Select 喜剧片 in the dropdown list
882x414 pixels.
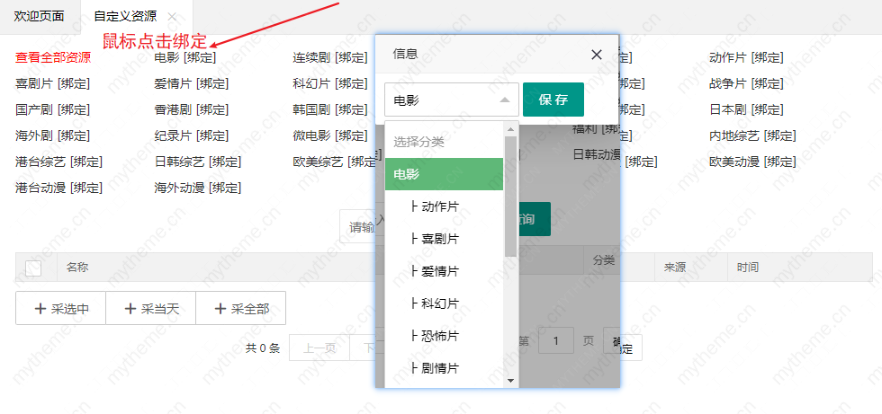[x=434, y=239]
